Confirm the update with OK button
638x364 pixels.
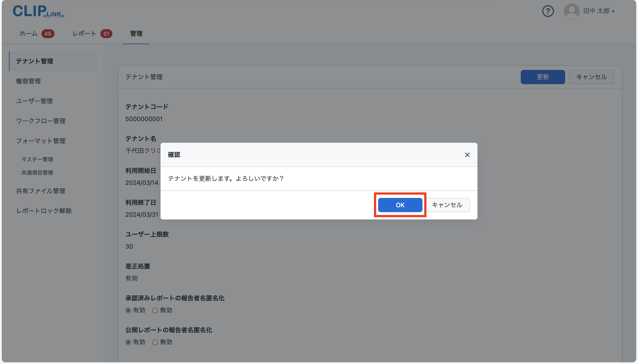coord(400,205)
